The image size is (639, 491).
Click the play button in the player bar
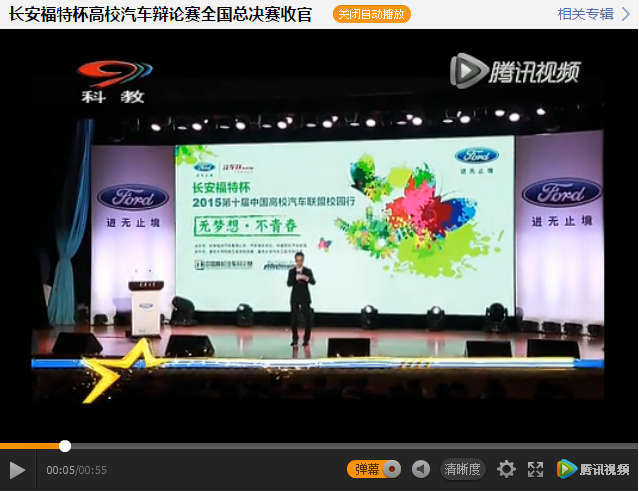pyautogui.click(x=17, y=470)
